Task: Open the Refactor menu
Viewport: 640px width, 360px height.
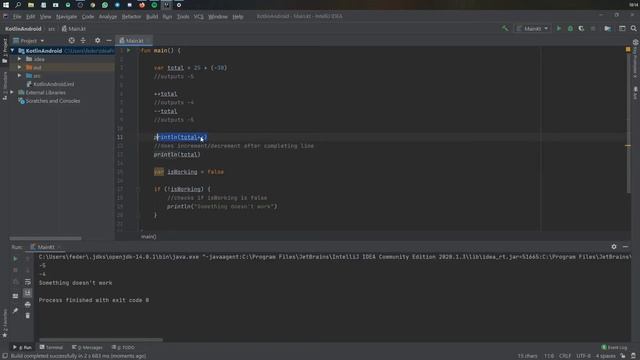Action: [x=131, y=17]
